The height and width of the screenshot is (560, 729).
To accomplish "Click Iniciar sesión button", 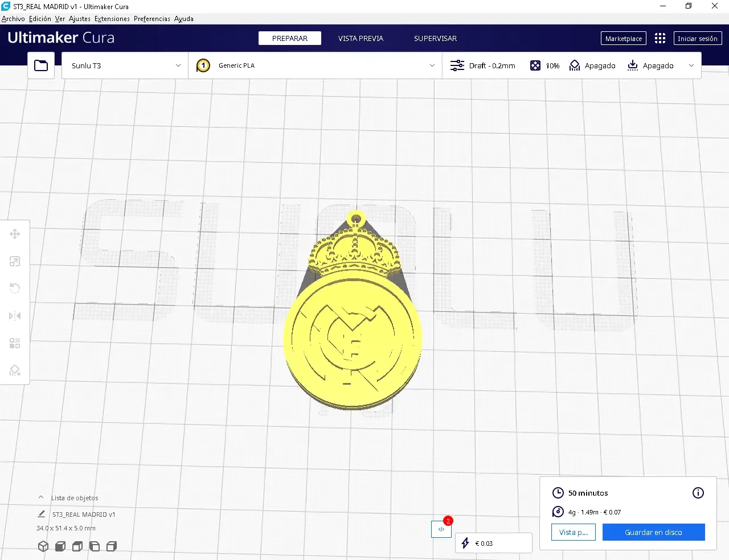I will coord(698,38).
